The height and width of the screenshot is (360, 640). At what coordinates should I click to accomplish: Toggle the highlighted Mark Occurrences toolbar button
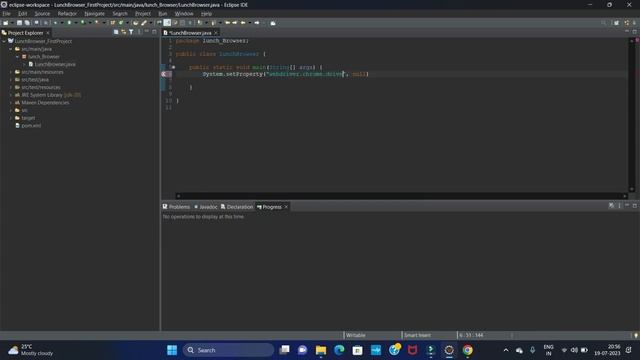167,23
